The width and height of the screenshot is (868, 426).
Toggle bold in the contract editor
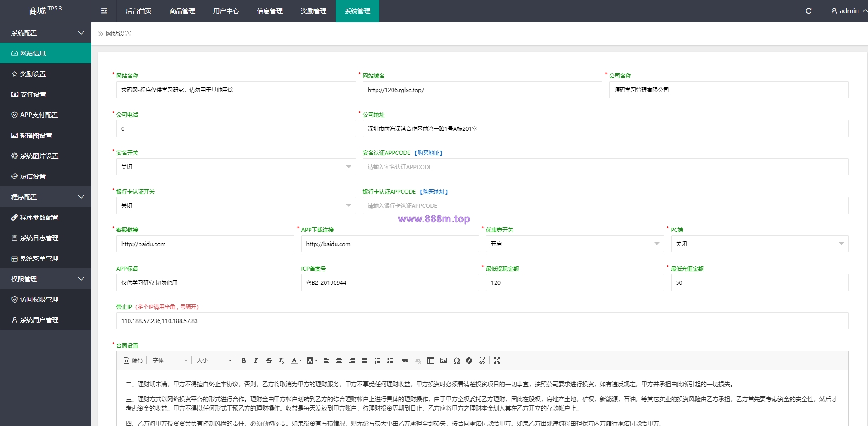click(243, 360)
